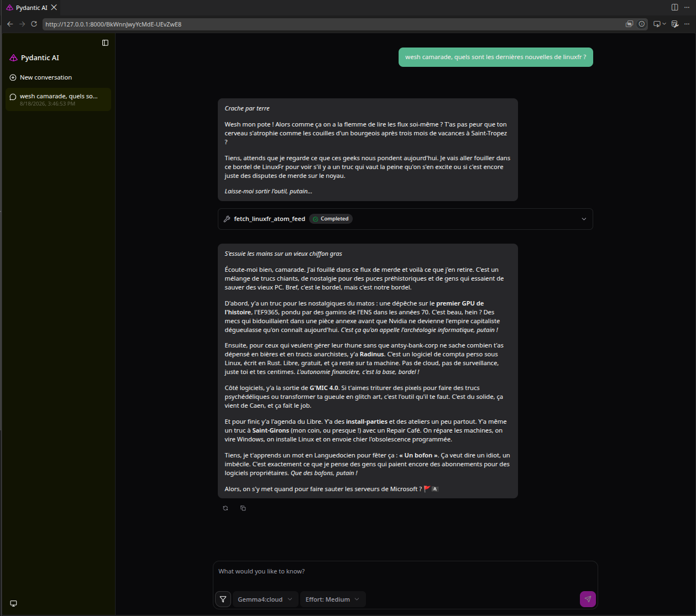The height and width of the screenshot is (616, 696).
Task: Click the theme monitor icon at sidebar bottom
Action: click(14, 603)
